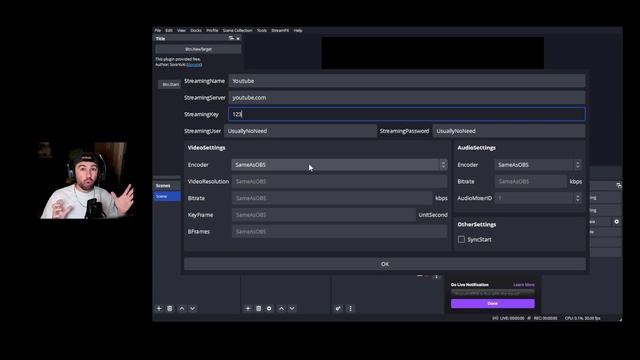
Task: Open the video Encoder dropdown
Action: pyautogui.click(x=339, y=164)
